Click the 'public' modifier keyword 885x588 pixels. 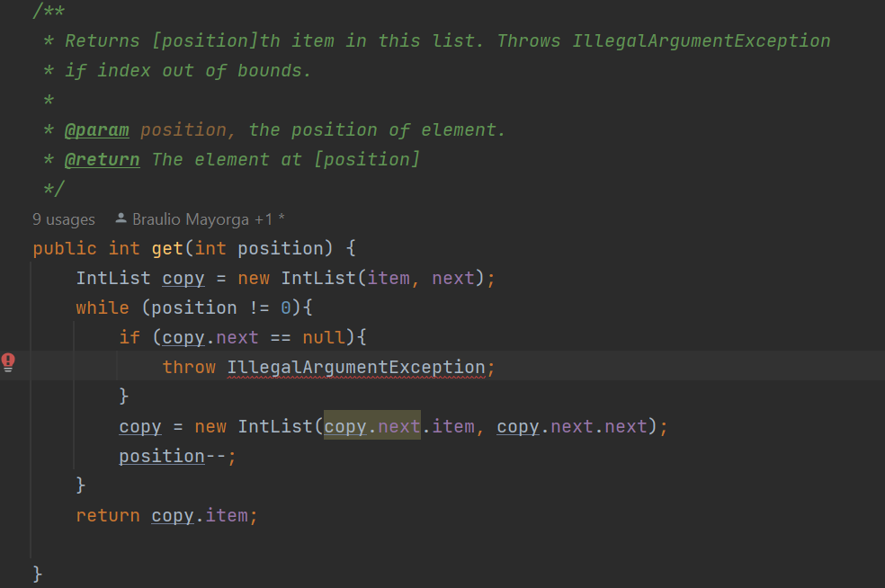65,249
